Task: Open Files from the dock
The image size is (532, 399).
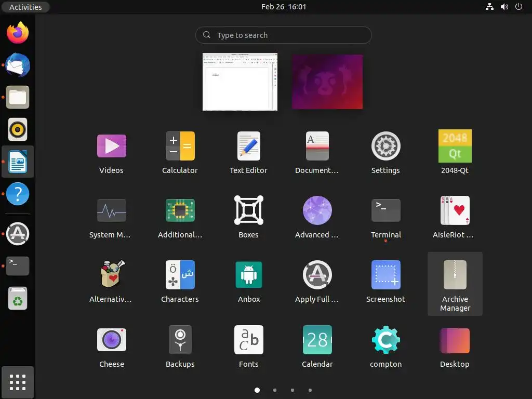Action: point(18,97)
